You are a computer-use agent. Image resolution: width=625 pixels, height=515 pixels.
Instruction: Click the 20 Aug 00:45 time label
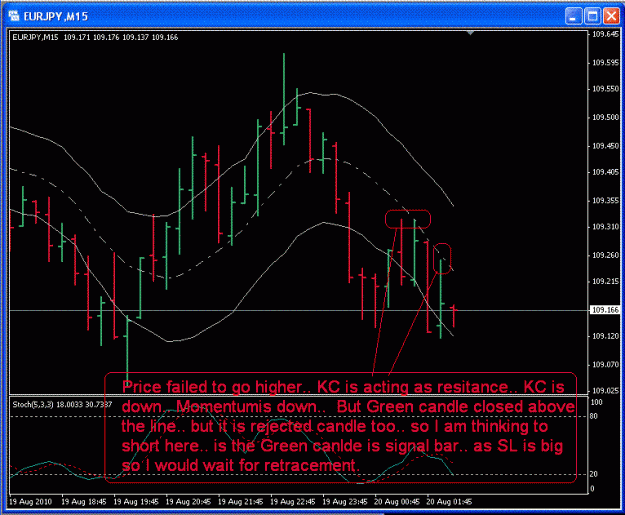click(397, 501)
